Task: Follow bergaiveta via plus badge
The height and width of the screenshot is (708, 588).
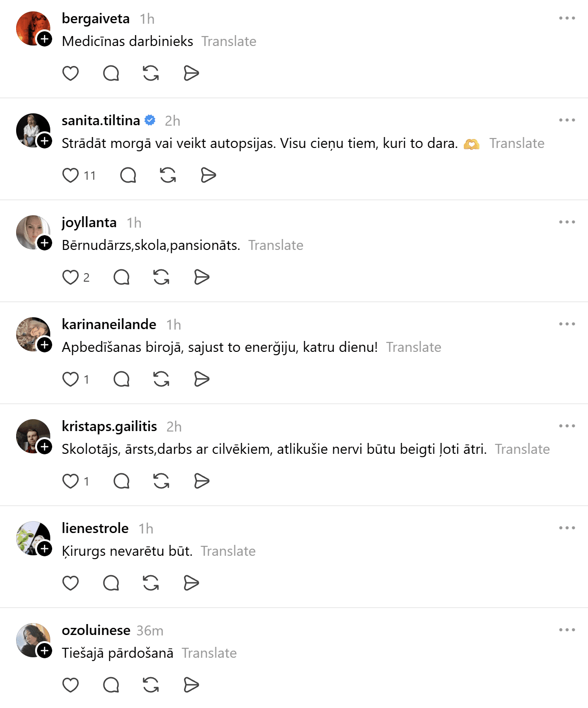Action: [x=45, y=39]
